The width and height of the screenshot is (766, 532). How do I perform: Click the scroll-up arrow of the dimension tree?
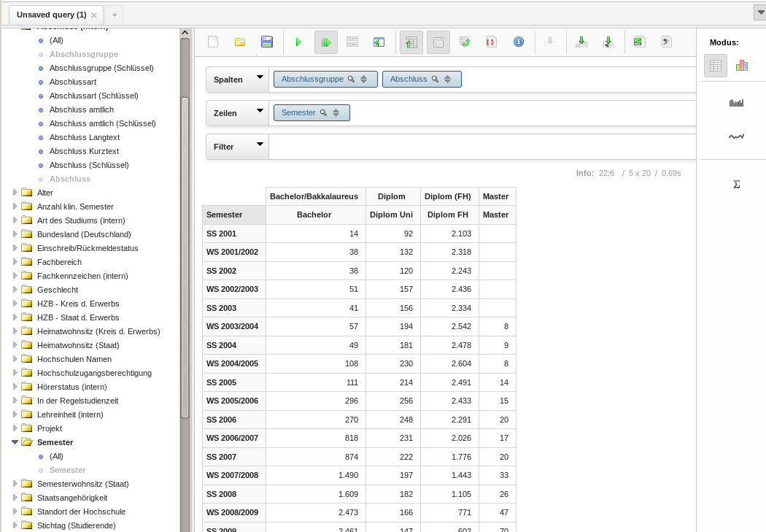click(x=185, y=33)
